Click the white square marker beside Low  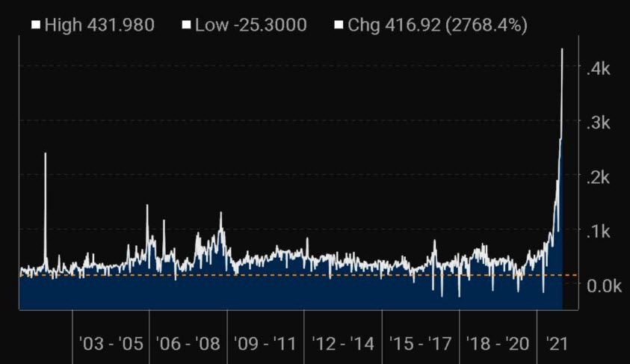point(185,25)
